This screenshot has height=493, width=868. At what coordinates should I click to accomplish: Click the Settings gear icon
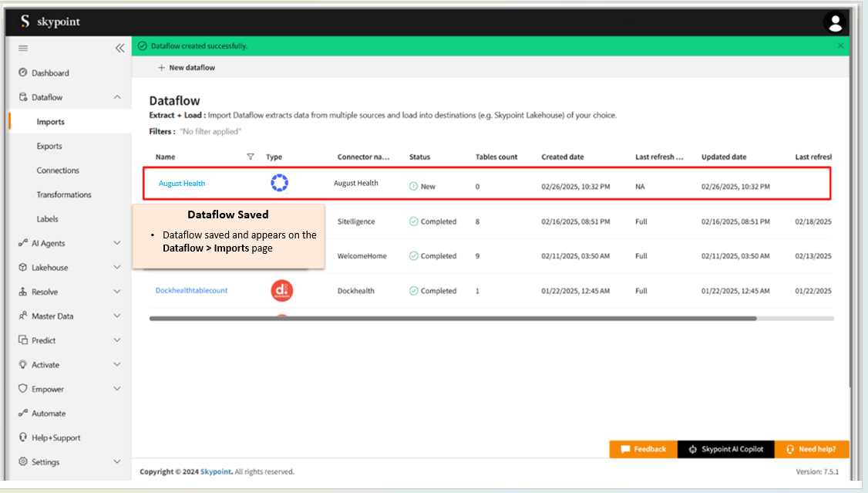tap(22, 461)
